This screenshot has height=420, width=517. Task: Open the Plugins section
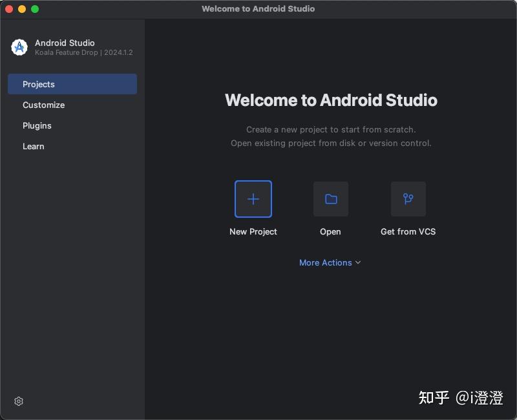point(37,125)
